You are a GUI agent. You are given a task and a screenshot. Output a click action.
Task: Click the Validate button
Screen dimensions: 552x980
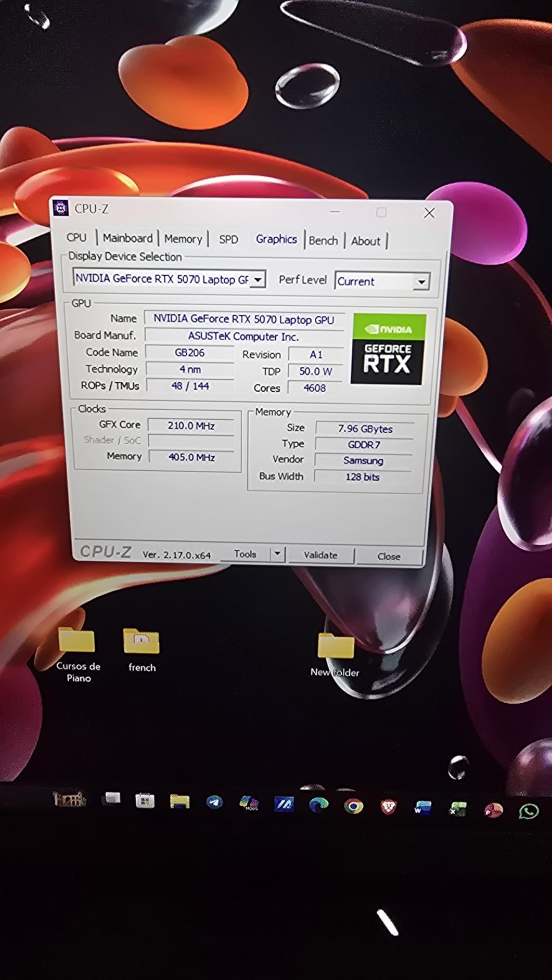point(320,555)
